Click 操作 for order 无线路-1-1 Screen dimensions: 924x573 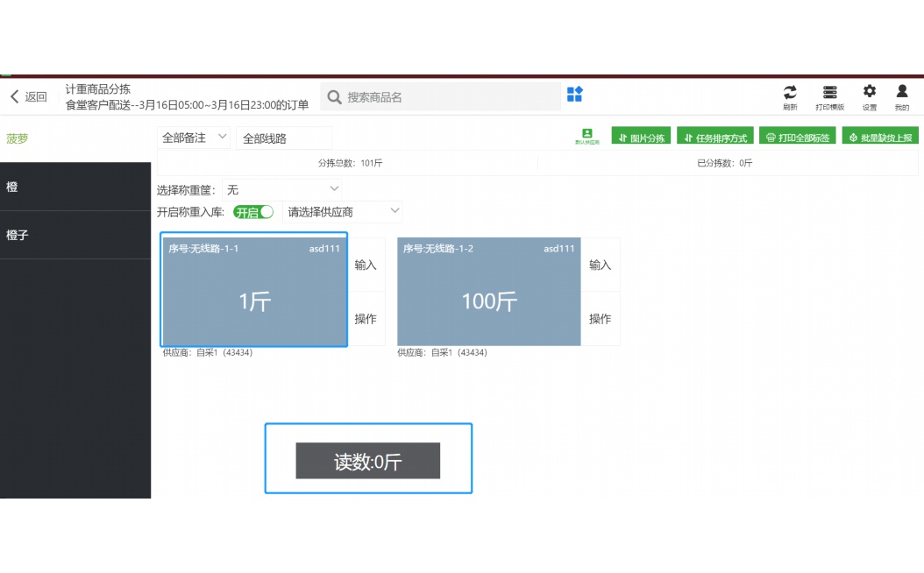(366, 319)
